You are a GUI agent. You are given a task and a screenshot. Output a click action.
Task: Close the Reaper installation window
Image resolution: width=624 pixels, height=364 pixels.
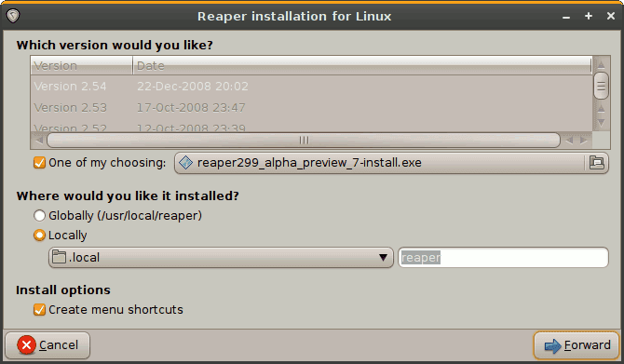(x=611, y=16)
